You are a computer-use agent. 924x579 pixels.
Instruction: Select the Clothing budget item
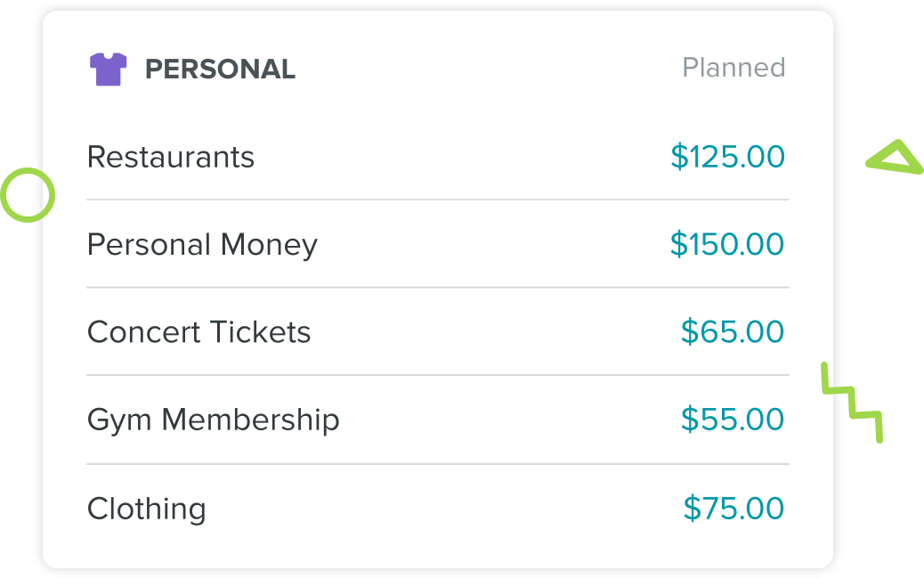click(147, 509)
